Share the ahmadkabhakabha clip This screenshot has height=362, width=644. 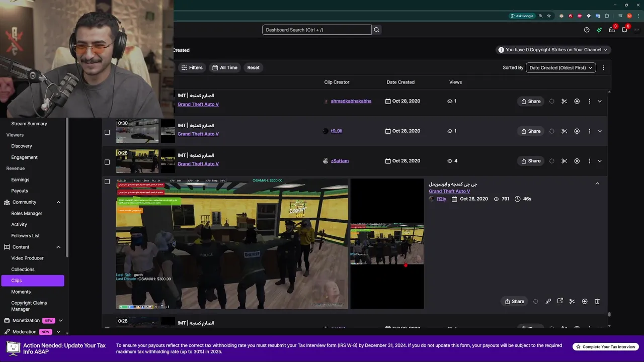pos(531,101)
